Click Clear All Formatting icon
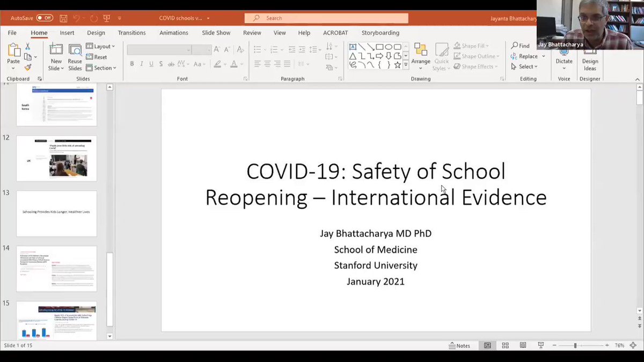 (x=239, y=50)
